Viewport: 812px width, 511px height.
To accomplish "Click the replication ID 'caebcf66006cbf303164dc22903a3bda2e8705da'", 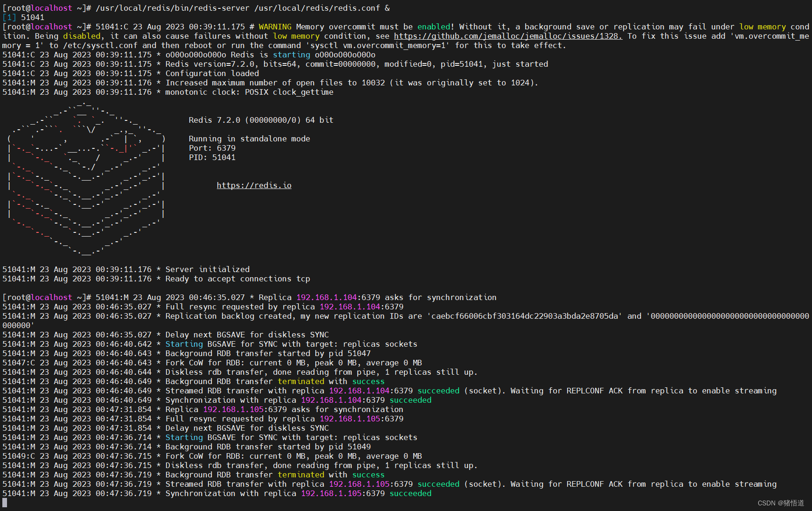I will coord(527,316).
